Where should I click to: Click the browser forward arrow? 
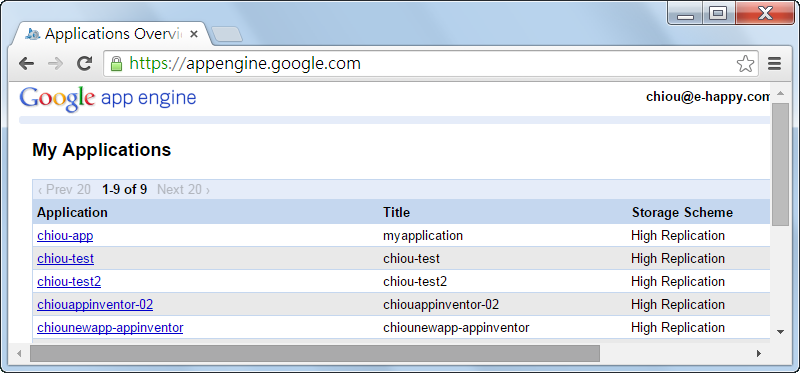[55, 64]
